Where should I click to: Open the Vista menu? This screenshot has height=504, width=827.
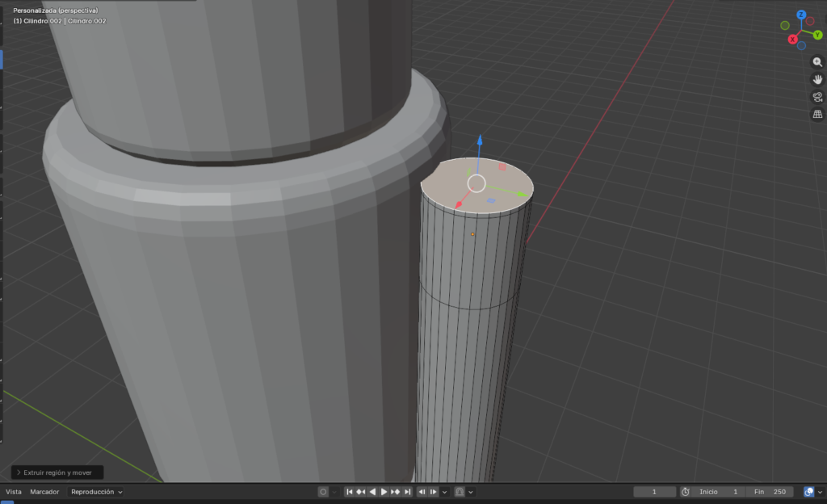13,491
